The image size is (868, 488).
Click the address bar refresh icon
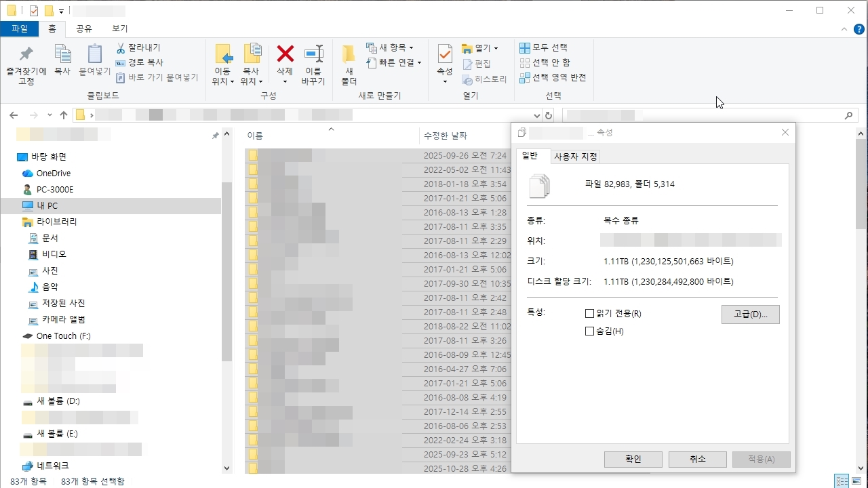(x=549, y=115)
